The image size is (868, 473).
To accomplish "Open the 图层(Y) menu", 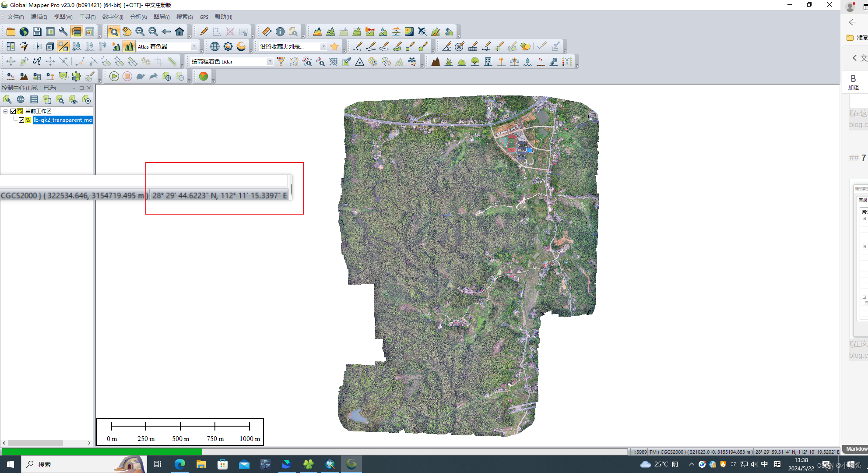I will click(x=162, y=17).
